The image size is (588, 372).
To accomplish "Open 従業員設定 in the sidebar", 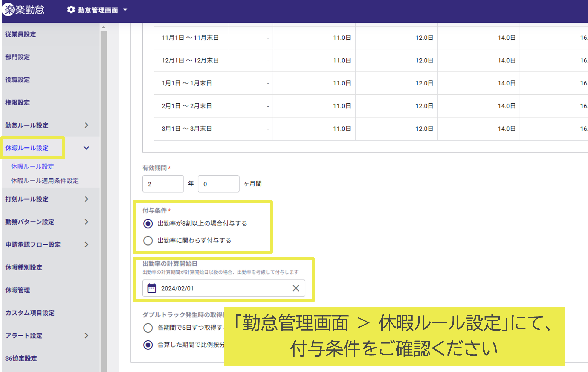I will tap(20, 34).
